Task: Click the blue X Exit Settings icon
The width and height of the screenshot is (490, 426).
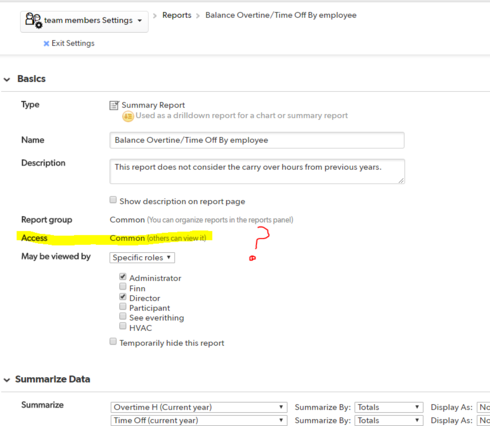Action: 46,43
